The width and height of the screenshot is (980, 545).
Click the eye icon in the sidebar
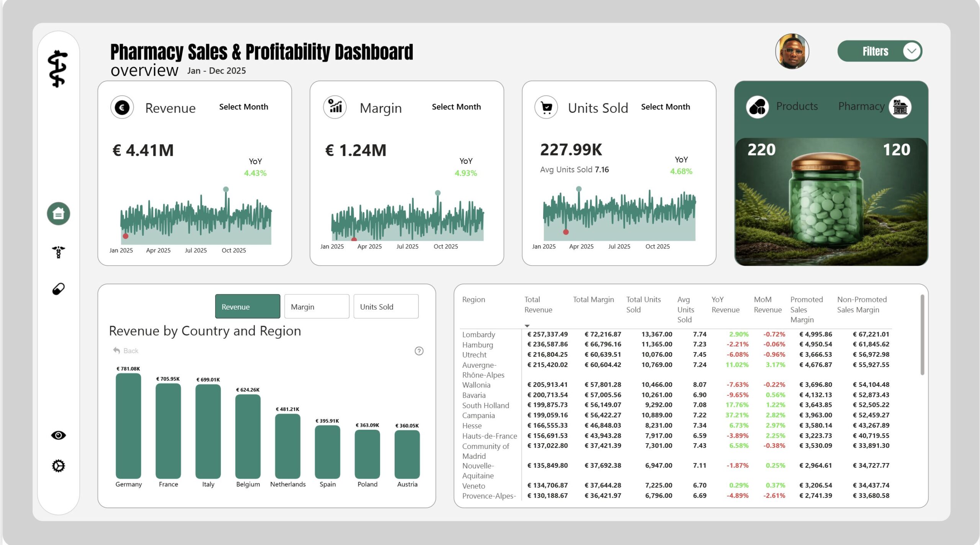[x=58, y=435]
